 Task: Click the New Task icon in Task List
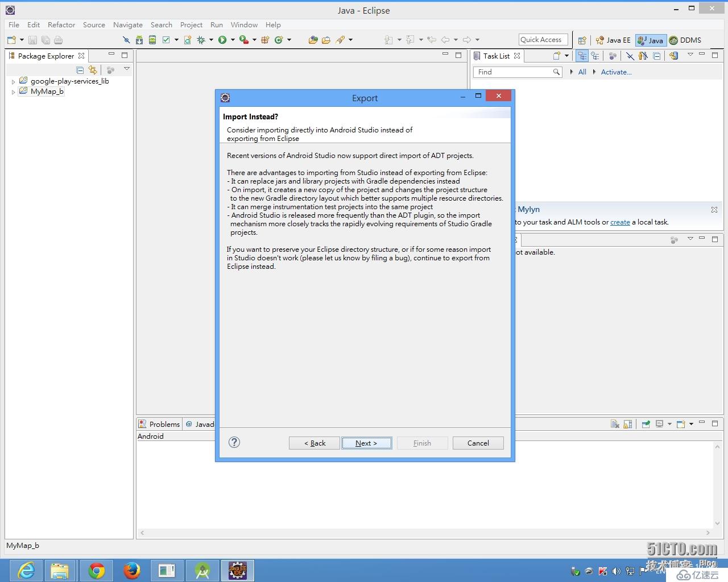pyautogui.click(x=557, y=56)
